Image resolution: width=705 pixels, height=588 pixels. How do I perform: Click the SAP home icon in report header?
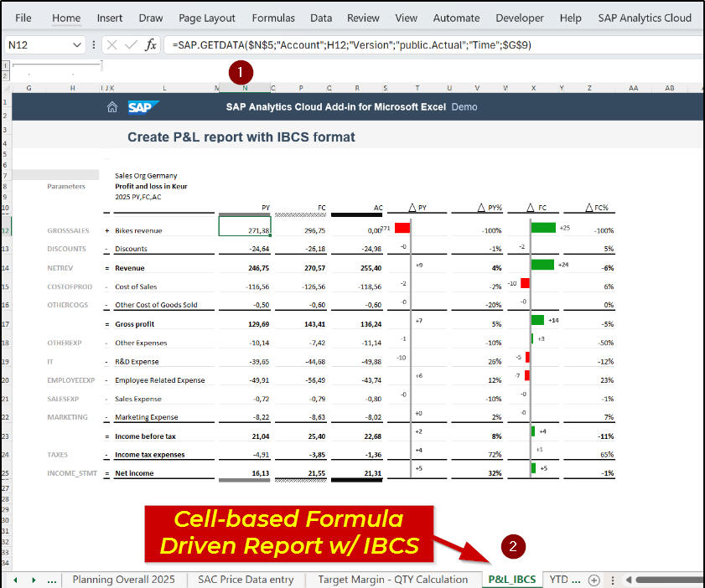point(113,106)
